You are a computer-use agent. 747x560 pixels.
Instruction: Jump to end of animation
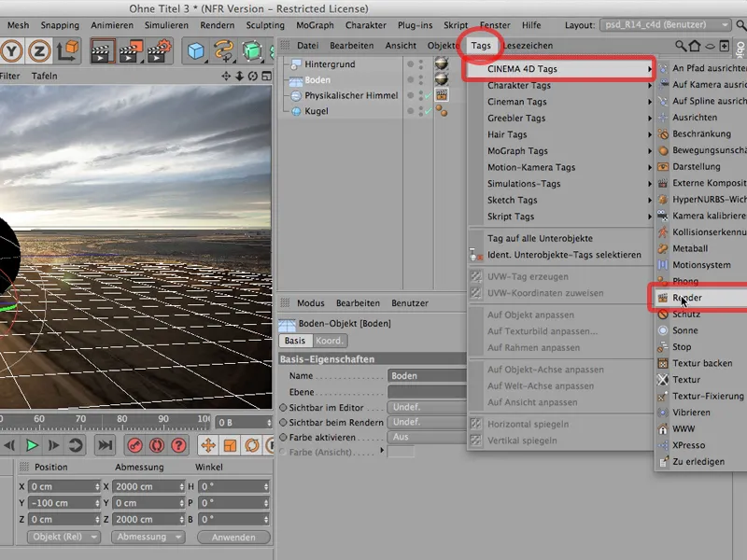[105, 445]
